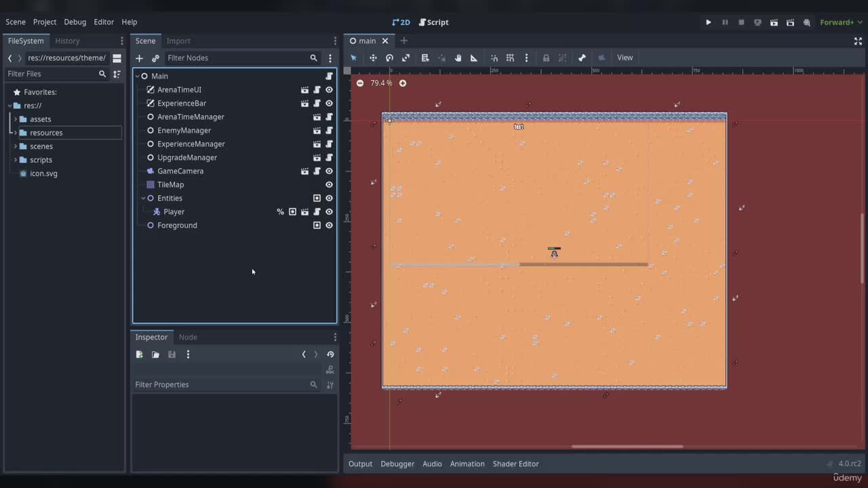Click the viewport horizontal scrollbar
Screen dimensions: 868x488
[x=627, y=447]
